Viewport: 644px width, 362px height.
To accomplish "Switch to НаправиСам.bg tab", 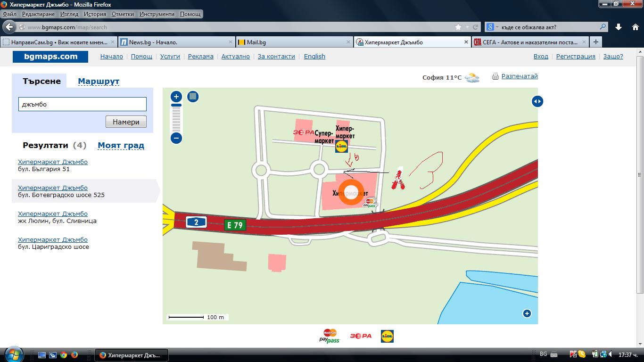I will [x=58, y=42].
